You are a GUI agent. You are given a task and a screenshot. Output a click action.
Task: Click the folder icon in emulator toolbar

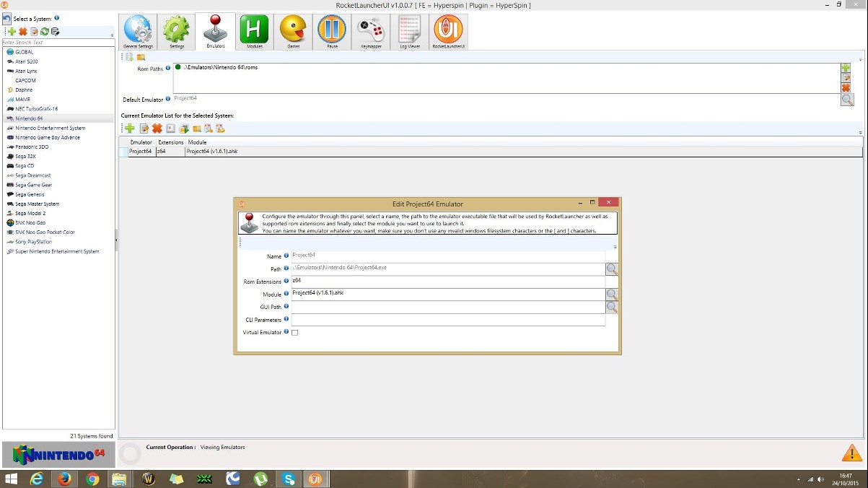[x=196, y=128]
